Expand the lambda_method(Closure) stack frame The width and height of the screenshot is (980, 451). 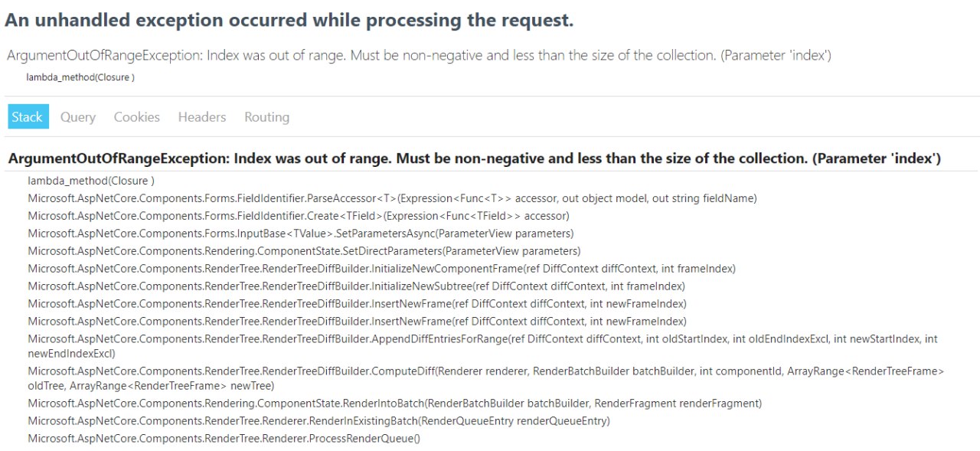click(91, 181)
